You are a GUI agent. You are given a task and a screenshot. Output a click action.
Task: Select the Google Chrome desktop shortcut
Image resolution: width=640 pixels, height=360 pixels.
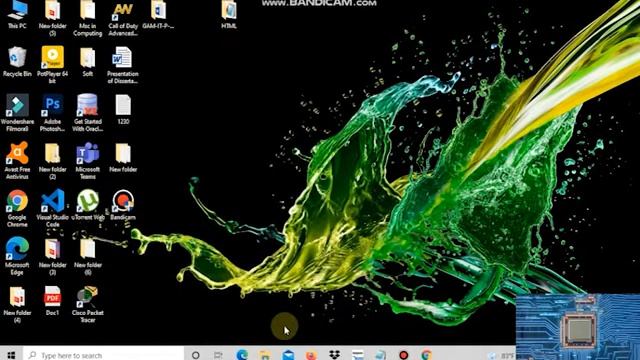[17, 208]
